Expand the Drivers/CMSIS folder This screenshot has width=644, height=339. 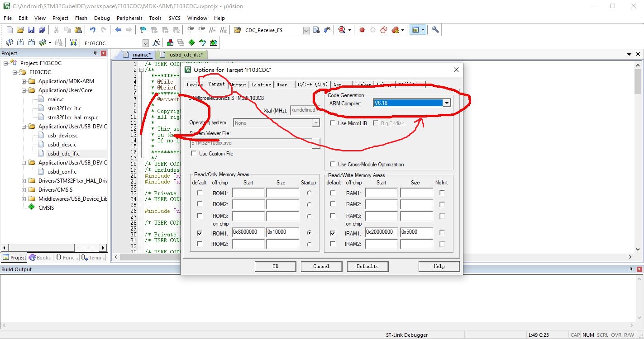[24, 190]
